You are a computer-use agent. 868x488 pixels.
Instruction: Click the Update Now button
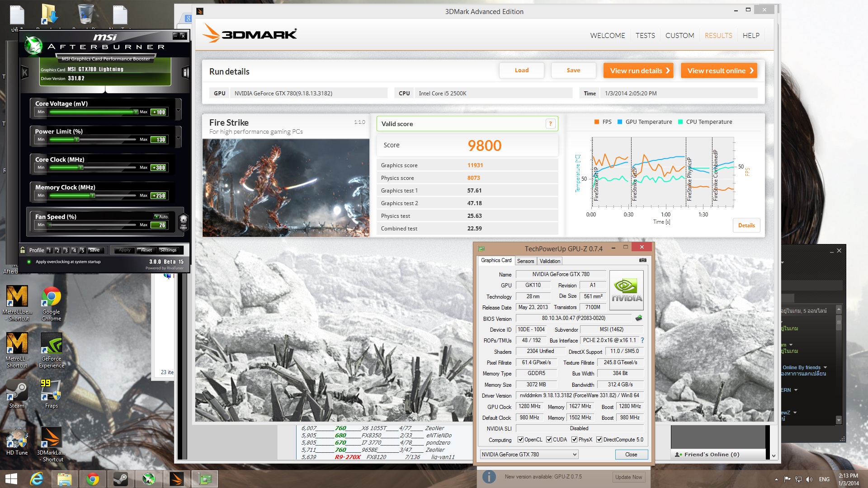[x=628, y=477]
